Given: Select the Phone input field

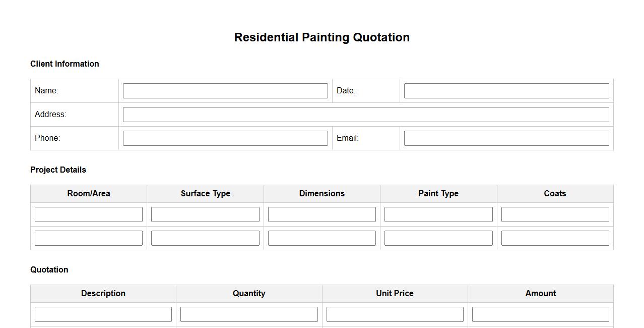Looking at the screenshot, I should (225, 138).
